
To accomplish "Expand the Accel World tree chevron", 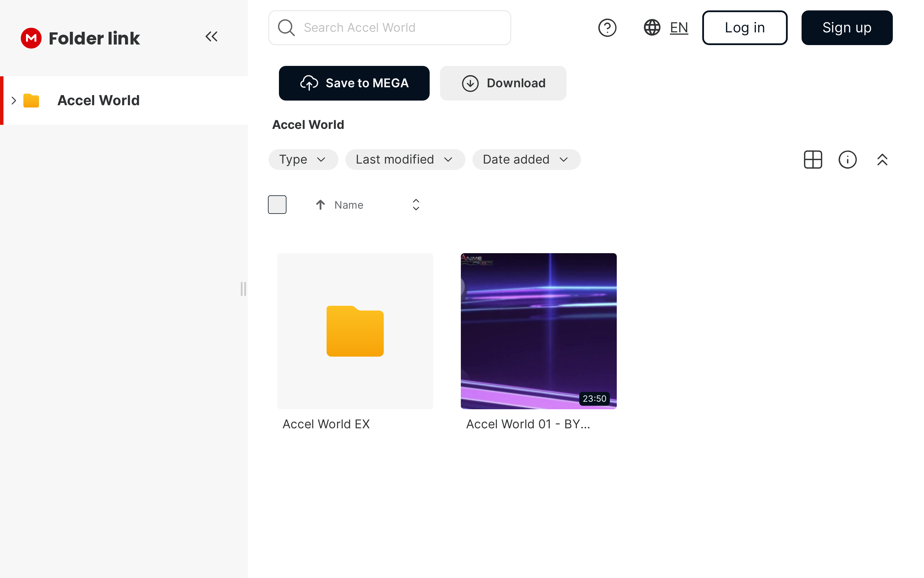I will click(x=14, y=101).
